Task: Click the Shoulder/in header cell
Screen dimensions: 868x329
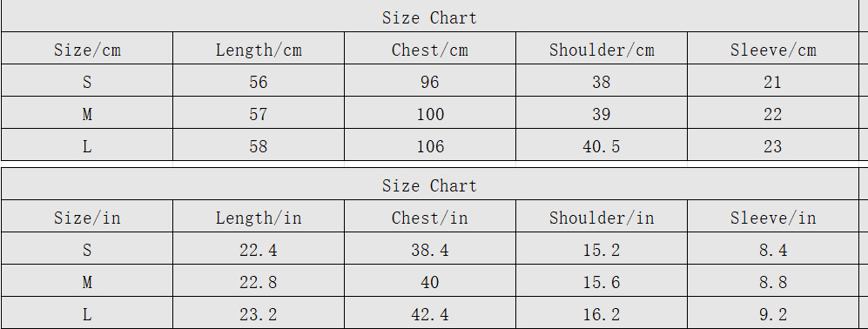Action: (x=602, y=216)
